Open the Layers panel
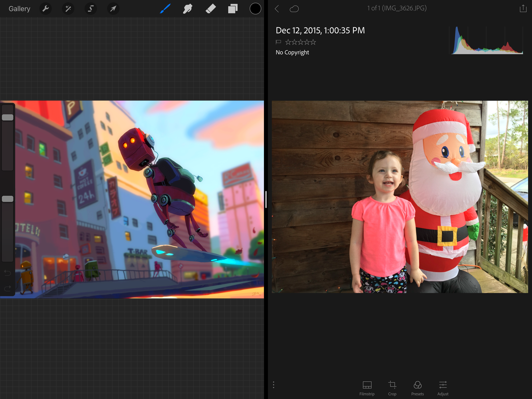532x399 pixels. pyautogui.click(x=233, y=9)
